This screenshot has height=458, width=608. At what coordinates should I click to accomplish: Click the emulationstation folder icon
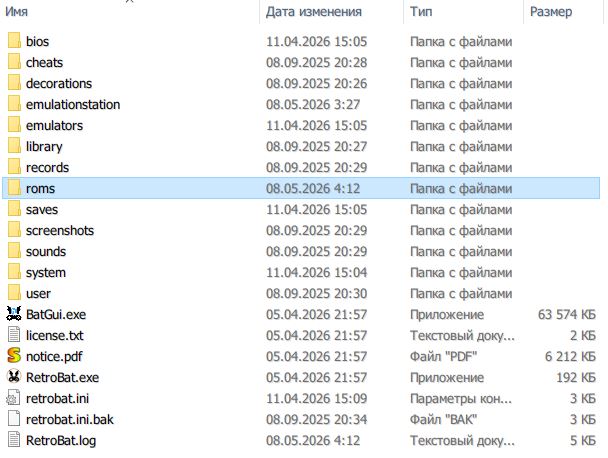(14, 103)
